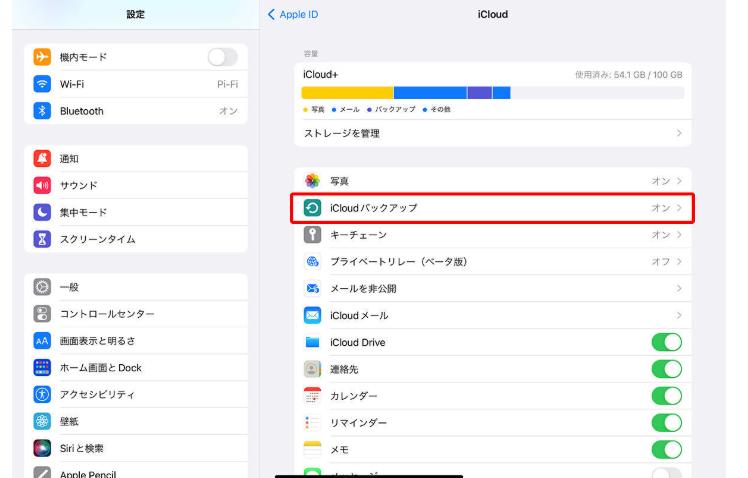Open iCloud メール via its chevron
748x478 pixels.
(679, 315)
